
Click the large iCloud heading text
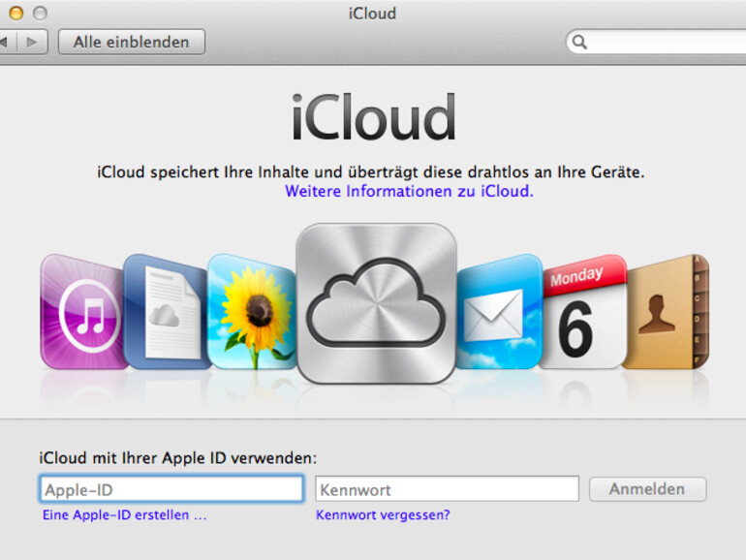pyautogui.click(x=373, y=117)
